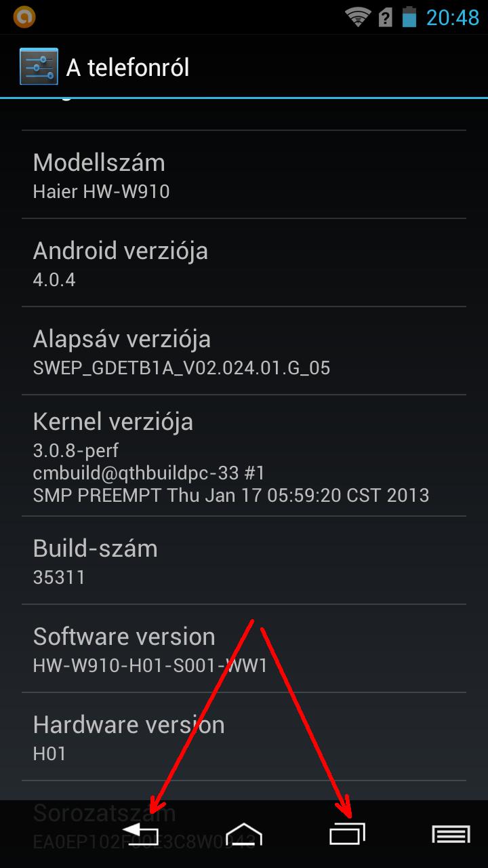Viewport: 488px width, 868px height.
Task: Select the Modellszám entry
Action: (244, 174)
